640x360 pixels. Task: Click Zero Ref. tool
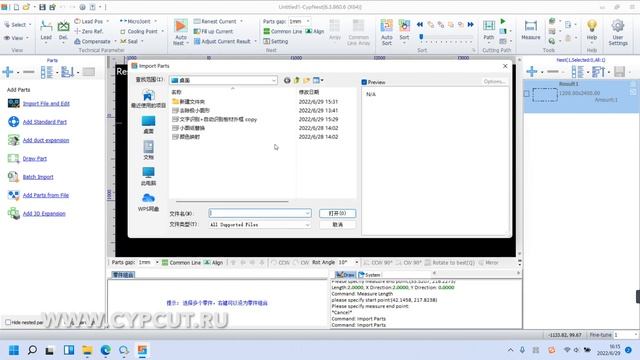click(89, 31)
